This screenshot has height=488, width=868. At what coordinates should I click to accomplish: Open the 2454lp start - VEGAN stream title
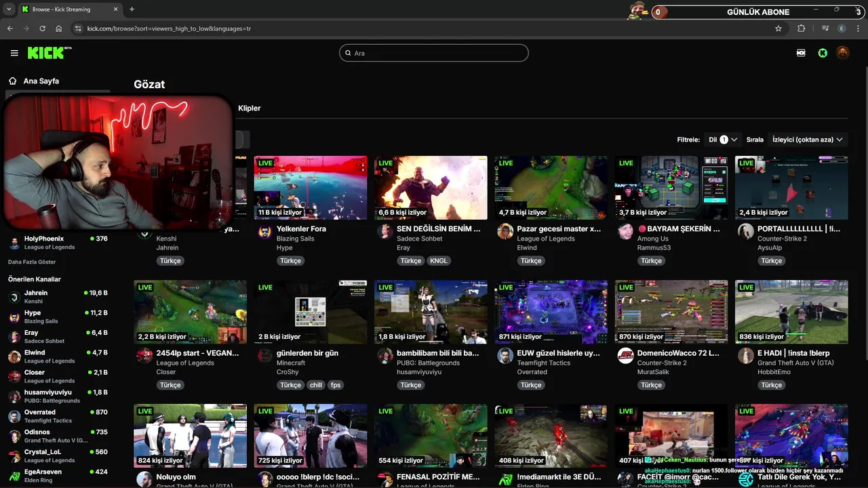[197, 353]
